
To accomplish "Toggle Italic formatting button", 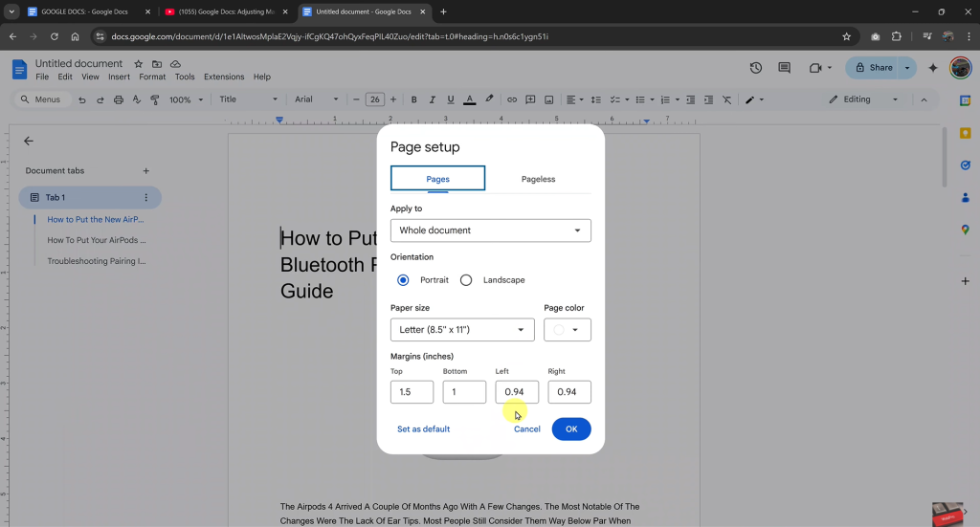I will pyautogui.click(x=432, y=99).
